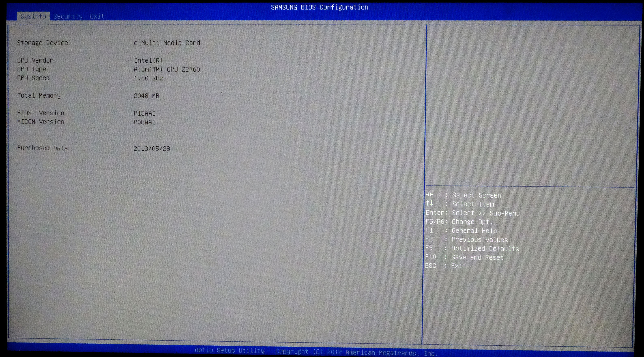Select the Storage Device label
This screenshot has width=644, height=357.
click(x=42, y=43)
